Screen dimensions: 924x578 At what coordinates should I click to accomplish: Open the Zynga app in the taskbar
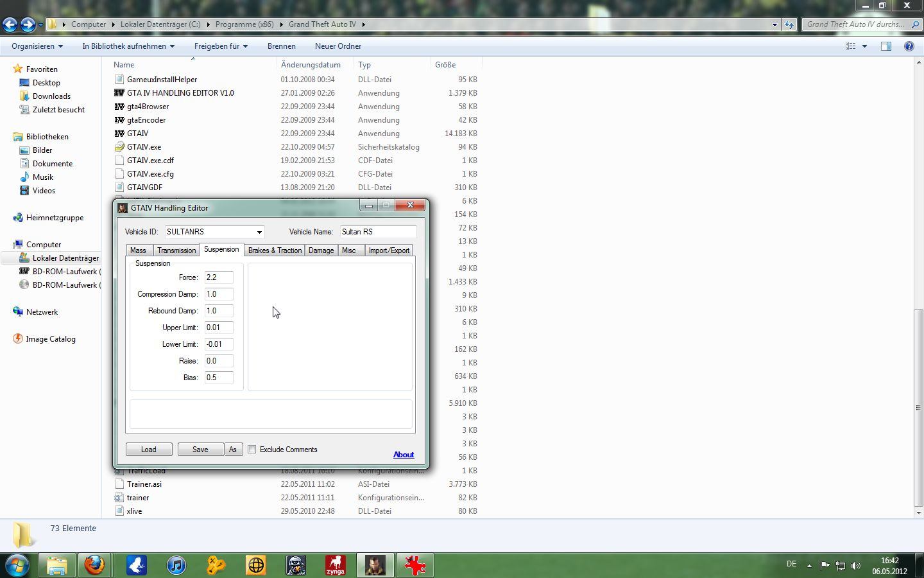[x=335, y=565]
